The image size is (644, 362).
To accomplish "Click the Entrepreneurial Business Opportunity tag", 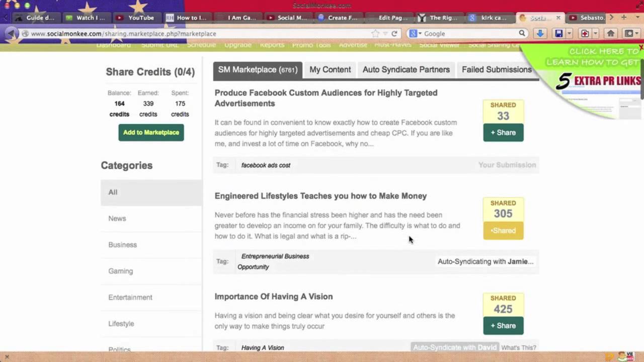I will (273, 261).
